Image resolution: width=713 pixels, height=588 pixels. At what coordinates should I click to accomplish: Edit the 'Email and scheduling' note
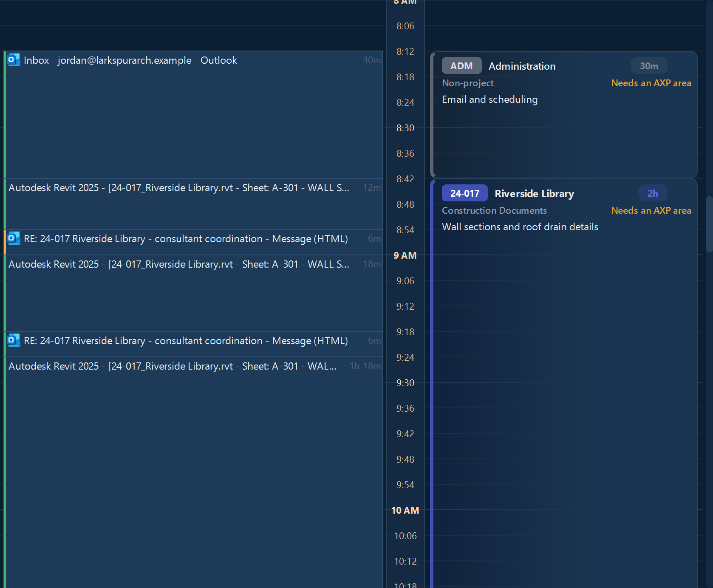(489, 99)
